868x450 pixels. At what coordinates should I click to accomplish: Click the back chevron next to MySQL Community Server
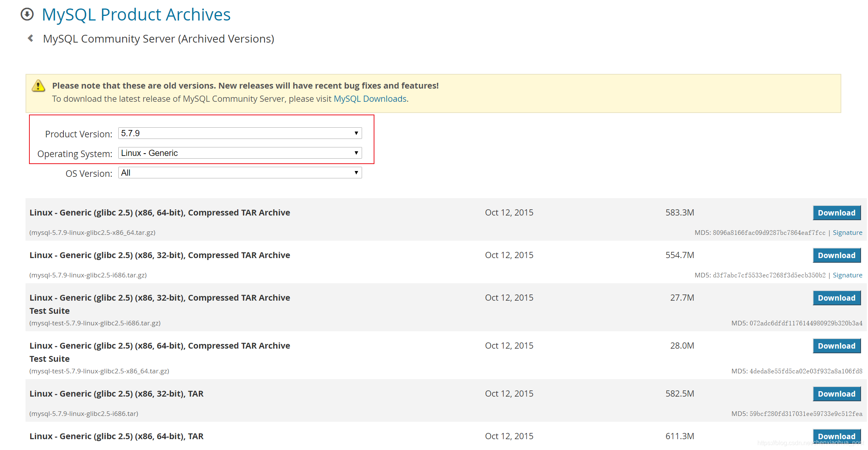pyautogui.click(x=30, y=38)
